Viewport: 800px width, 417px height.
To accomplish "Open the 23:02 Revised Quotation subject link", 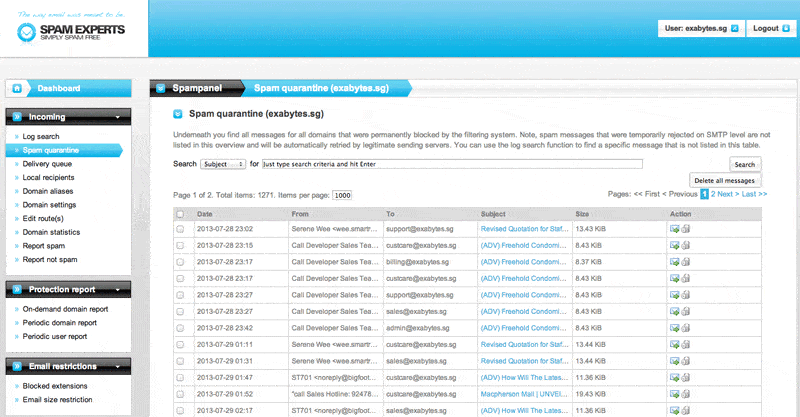I will tap(524, 229).
